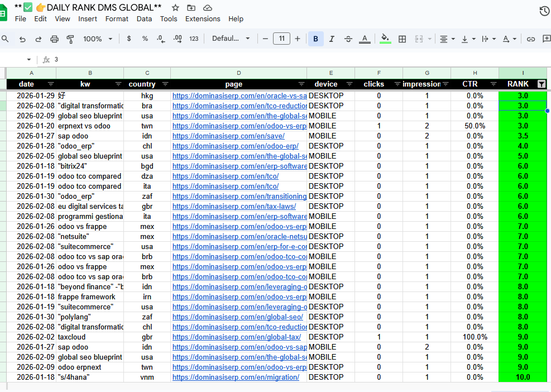Viewport: 551px width, 392px height.
Task: Click the formula bar showing 3
Action: (x=295, y=60)
